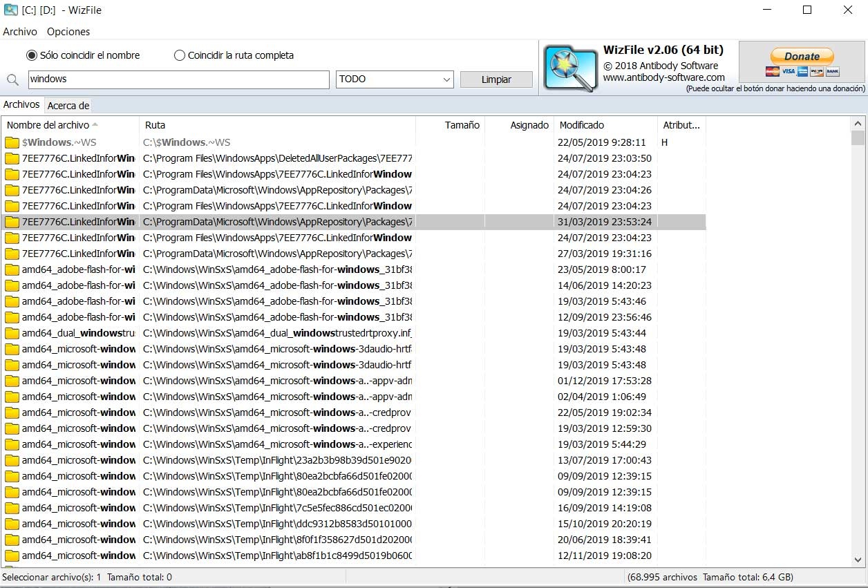Click folder icon of row dated 23/05/2019 8:00:17
The width and height of the screenshot is (868, 588).
(x=12, y=269)
